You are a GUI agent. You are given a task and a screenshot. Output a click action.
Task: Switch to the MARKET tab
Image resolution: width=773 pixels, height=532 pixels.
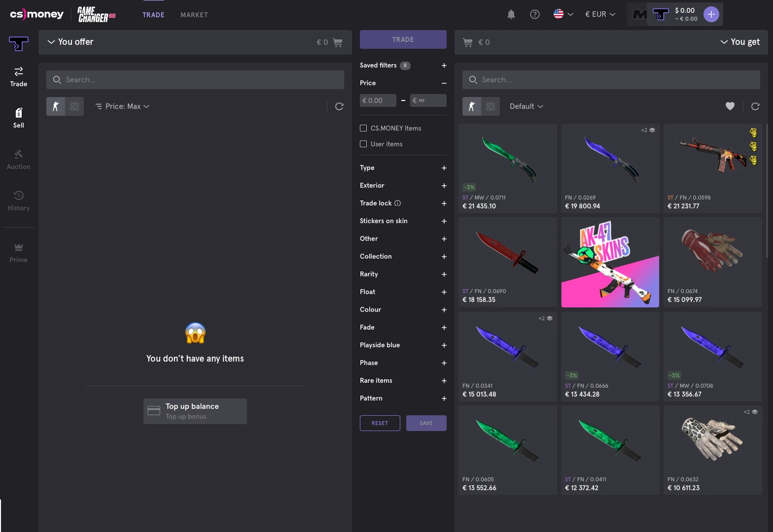194,15
